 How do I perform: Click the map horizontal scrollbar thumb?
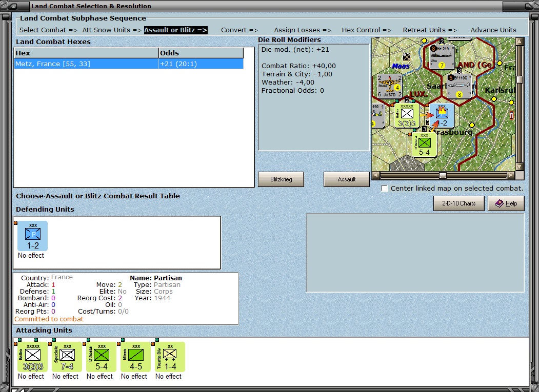tap(443, 176)
